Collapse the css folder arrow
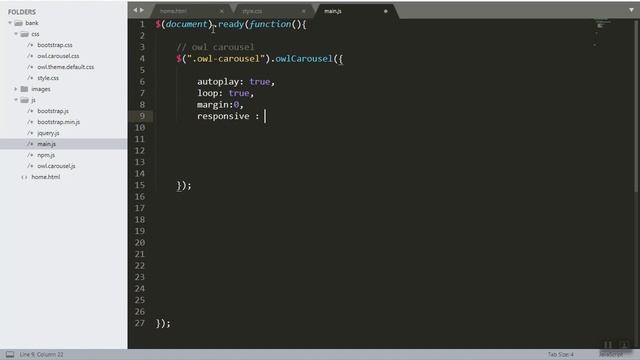 [16, 34]
